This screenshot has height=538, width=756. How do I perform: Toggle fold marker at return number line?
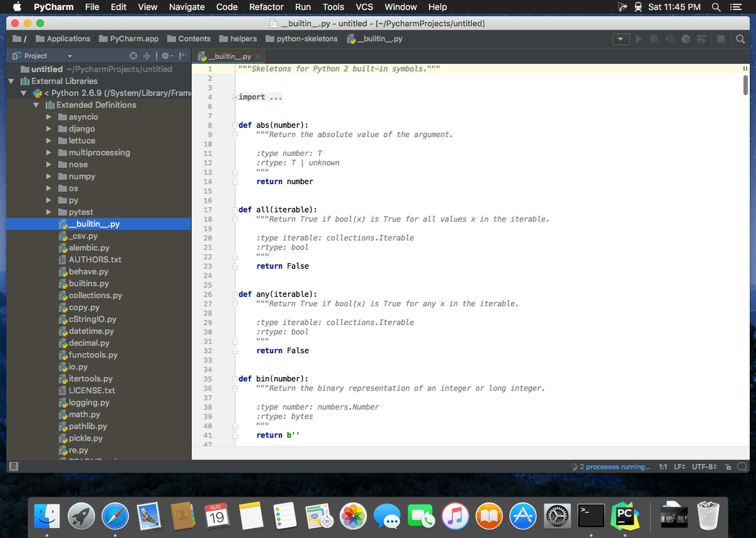(x=235, y=182)
